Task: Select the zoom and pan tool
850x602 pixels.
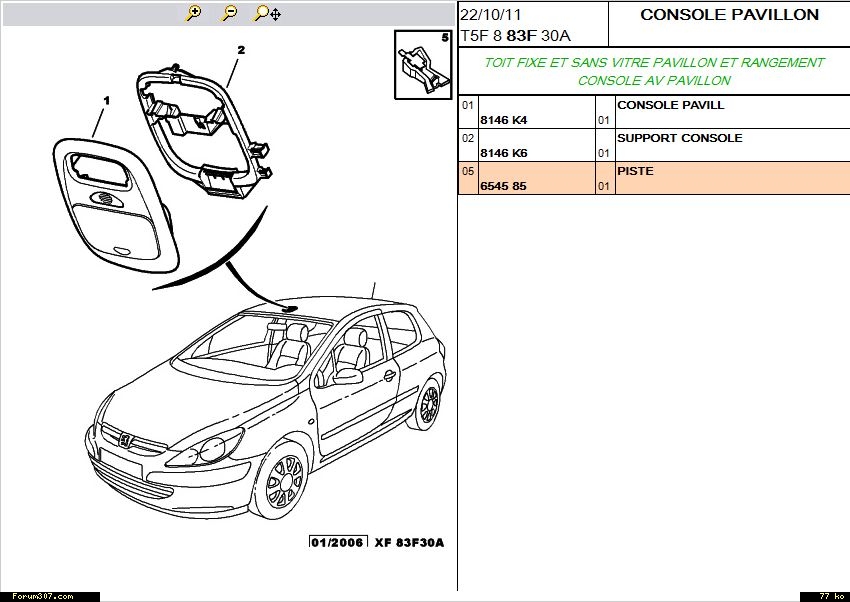Action: click(x=266, y=13)
